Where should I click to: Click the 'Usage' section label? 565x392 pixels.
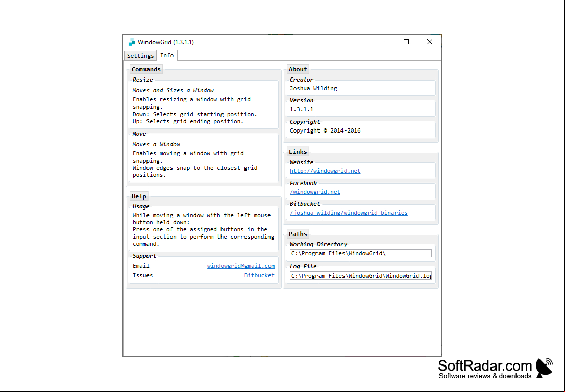(140, 206)
